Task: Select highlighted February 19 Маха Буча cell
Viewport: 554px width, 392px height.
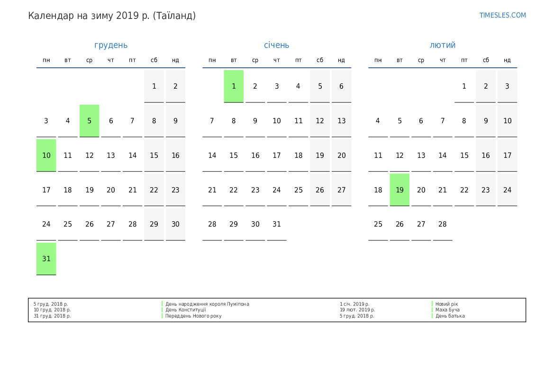Action: coord(400,190)
